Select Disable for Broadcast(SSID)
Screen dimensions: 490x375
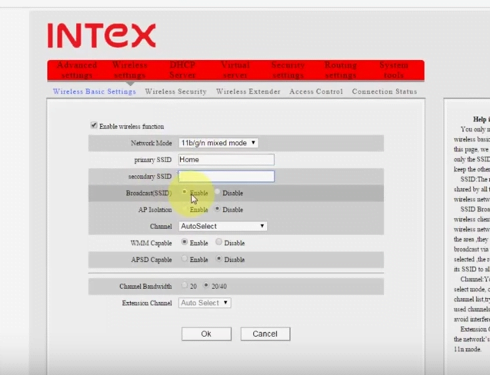217,192
